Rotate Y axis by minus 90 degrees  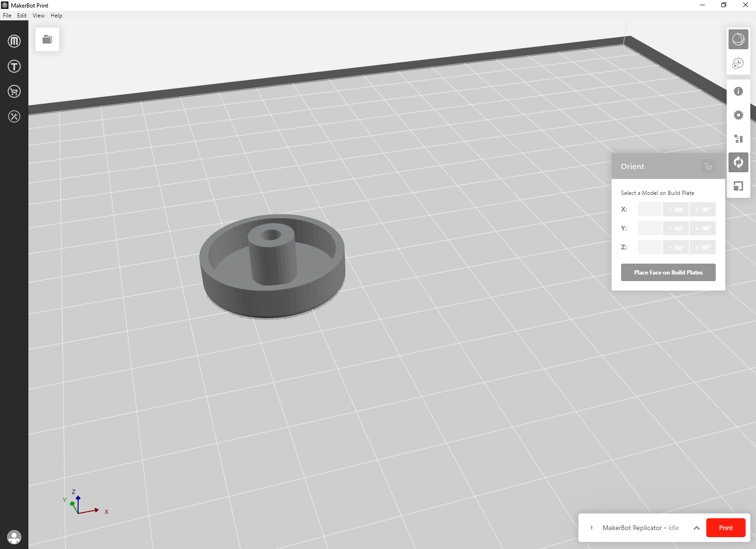(676, 229)
